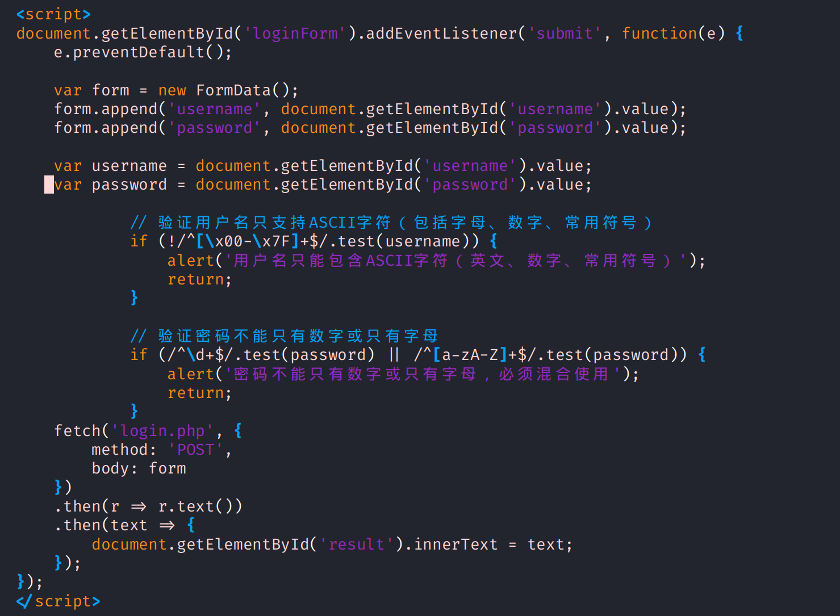
Task: Click the 'result' element id string
Action: coord(357,544)
